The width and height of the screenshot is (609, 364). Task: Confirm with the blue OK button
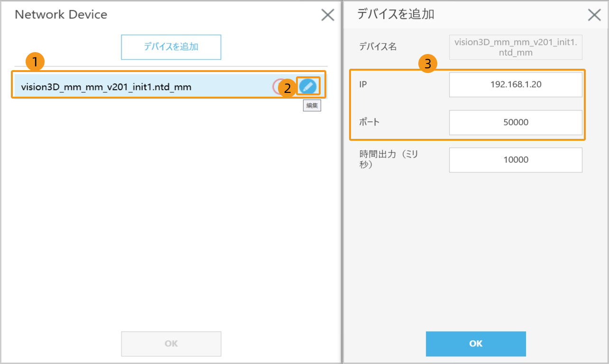tap(476, 344)
